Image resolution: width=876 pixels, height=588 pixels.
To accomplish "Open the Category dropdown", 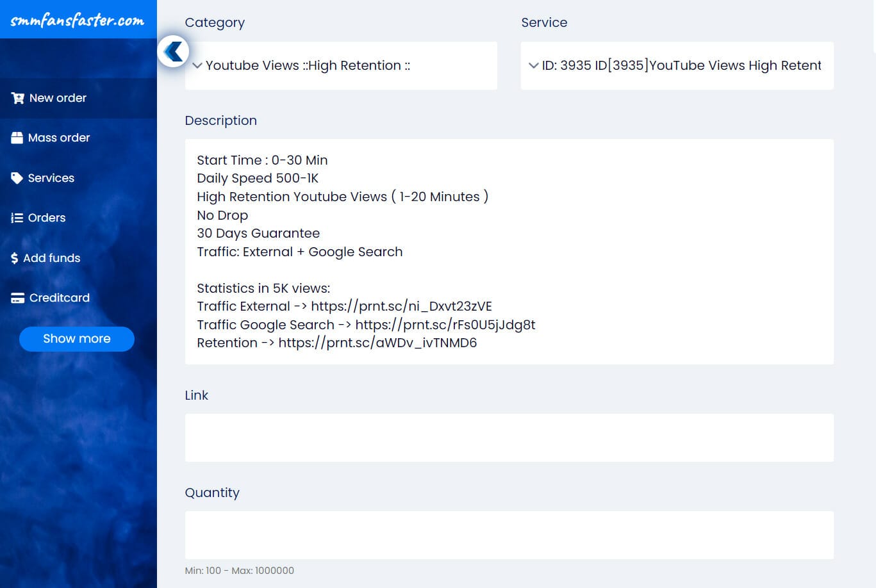I will pos(341,65).
